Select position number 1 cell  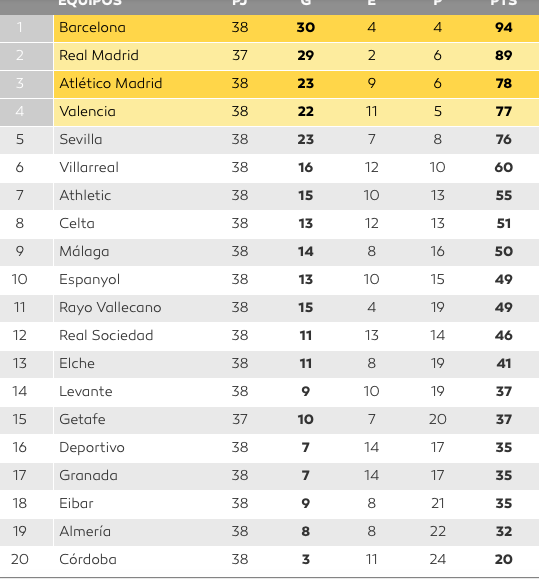(x=20, y=27)
